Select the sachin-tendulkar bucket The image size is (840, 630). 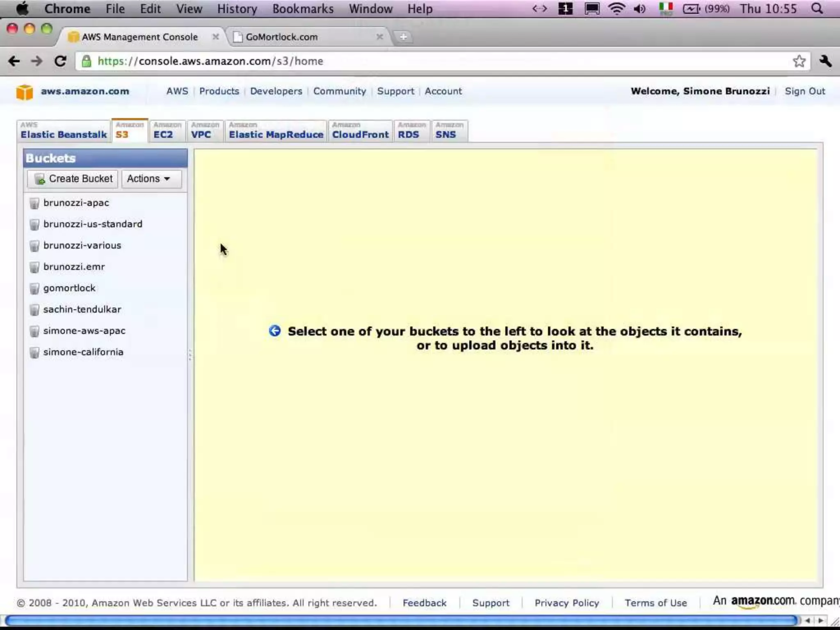point(82,309)
